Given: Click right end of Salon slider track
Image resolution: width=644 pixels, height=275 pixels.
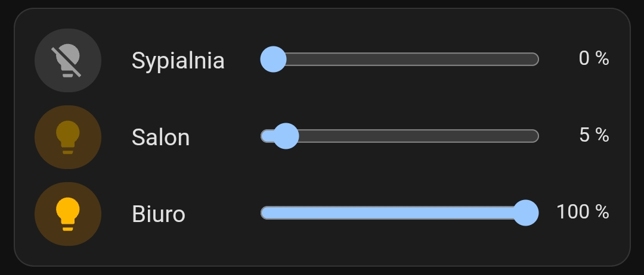Looking at the screenshot, I should 534,136.
